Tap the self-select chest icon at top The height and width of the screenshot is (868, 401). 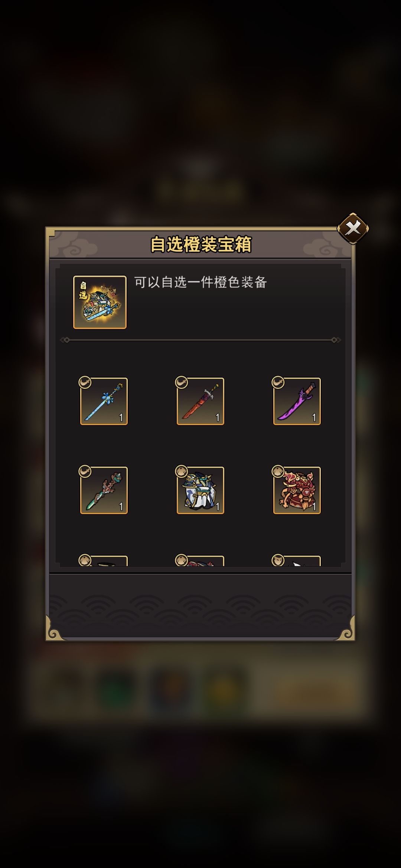point(100,302)
